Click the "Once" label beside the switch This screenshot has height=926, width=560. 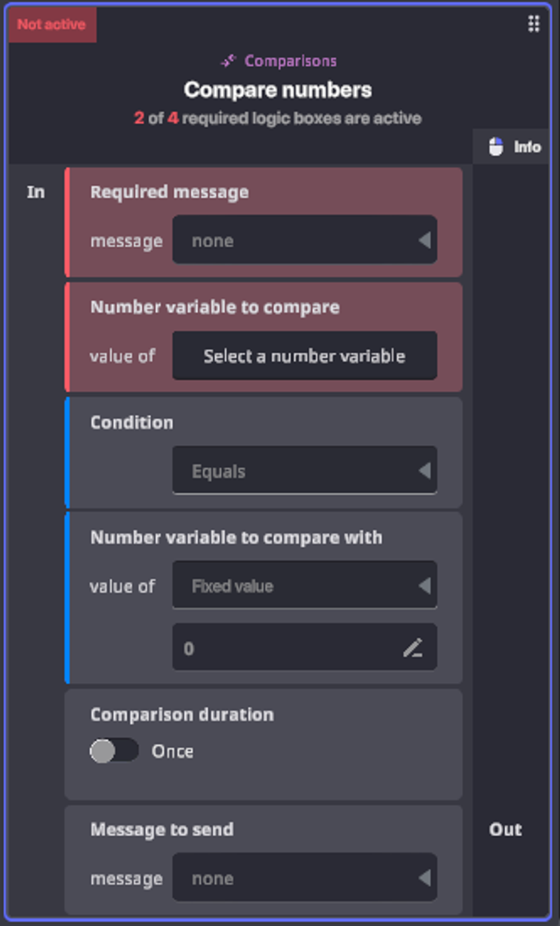[x=172, y=751]
